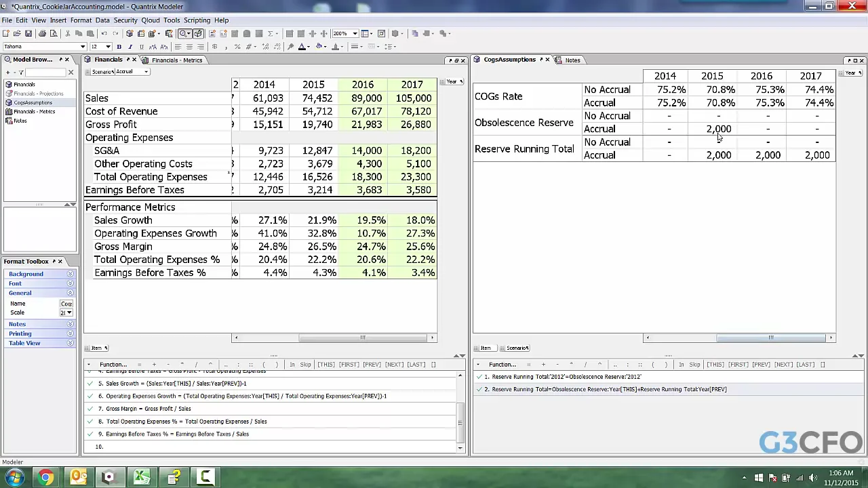Apply underline with the U icon
The height and width of the screenshot is (488, 868).
coord(141,47)
